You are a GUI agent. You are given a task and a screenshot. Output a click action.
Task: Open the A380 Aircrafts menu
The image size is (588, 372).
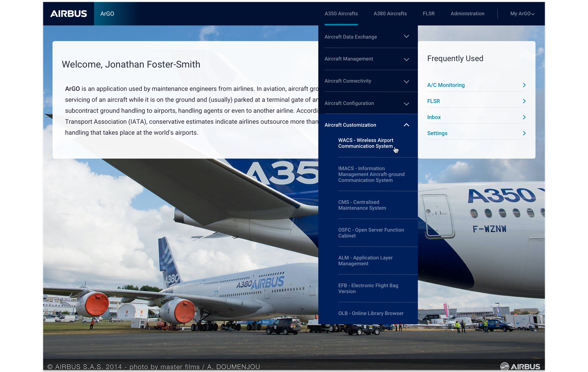[x=390, y=14]
